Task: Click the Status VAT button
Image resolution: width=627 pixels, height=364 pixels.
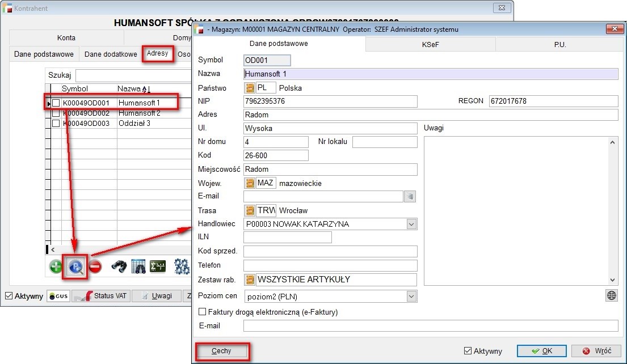Action: (x=101, y=296)
